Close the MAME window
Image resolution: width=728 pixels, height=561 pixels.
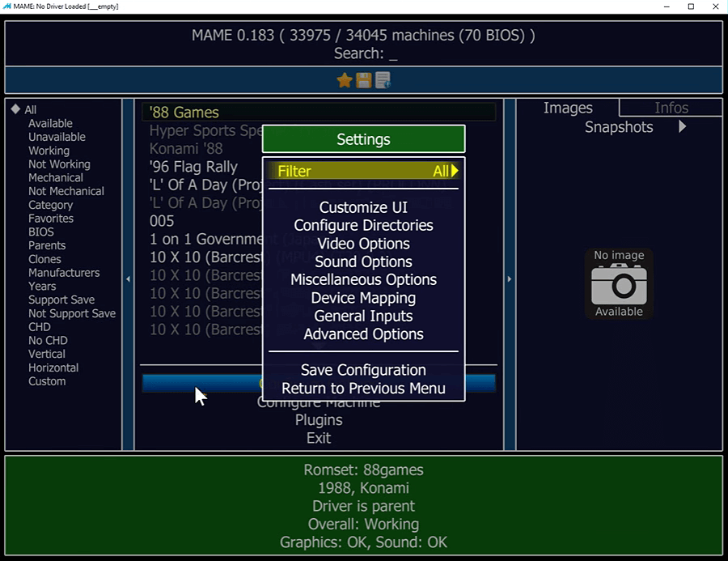716,6
